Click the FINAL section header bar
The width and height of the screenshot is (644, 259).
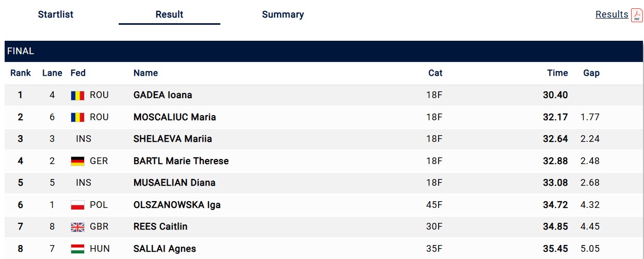[324, 51]
